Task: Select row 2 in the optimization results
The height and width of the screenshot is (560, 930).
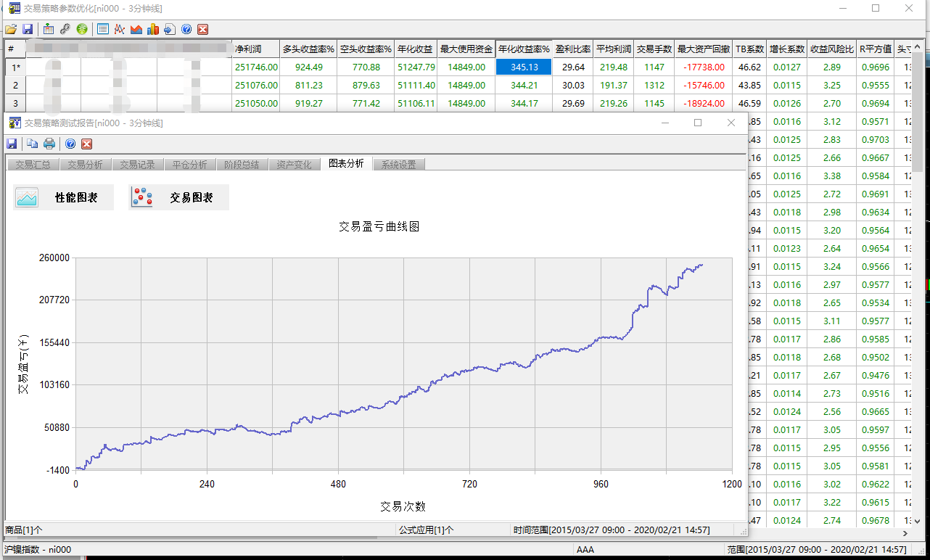Action: (15, 86)
